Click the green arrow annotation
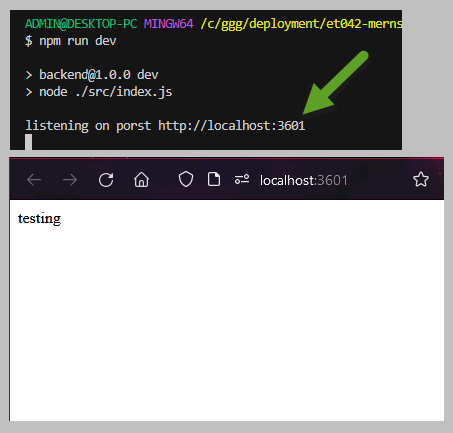Viewport: 453px width, 433px height. click(336, 83)
